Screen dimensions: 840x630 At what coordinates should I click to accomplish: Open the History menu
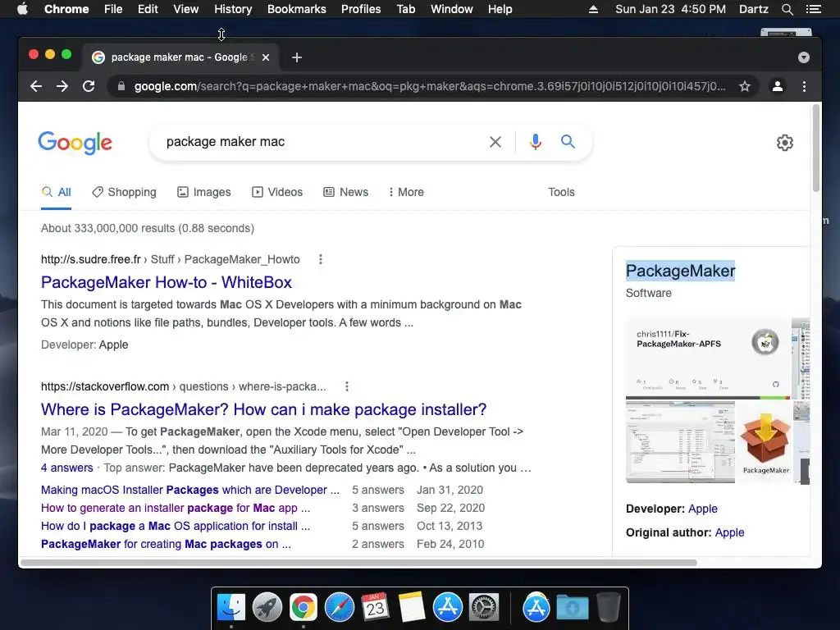pyautogui.click(x=233, y=9)
